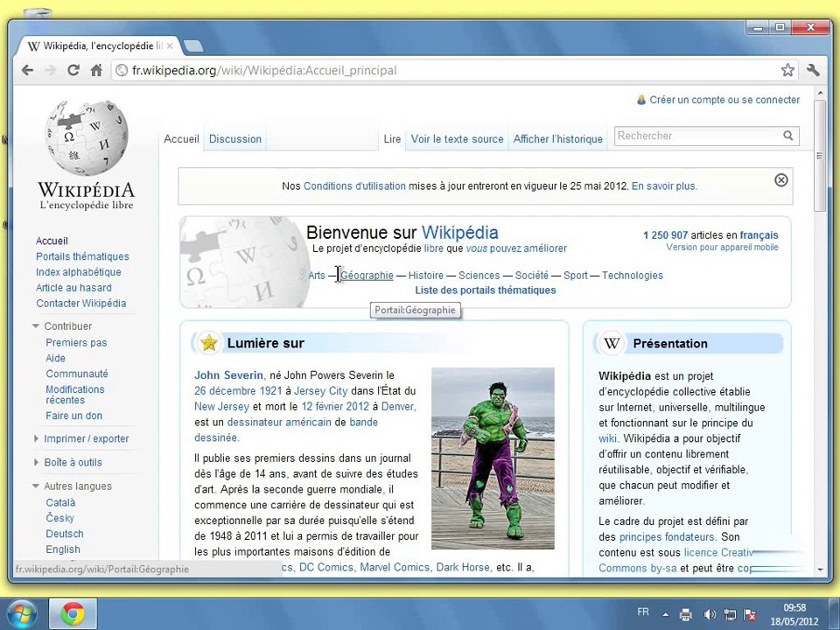Show hidden system tray icons

pyautogui.click(x=665, y=614)
